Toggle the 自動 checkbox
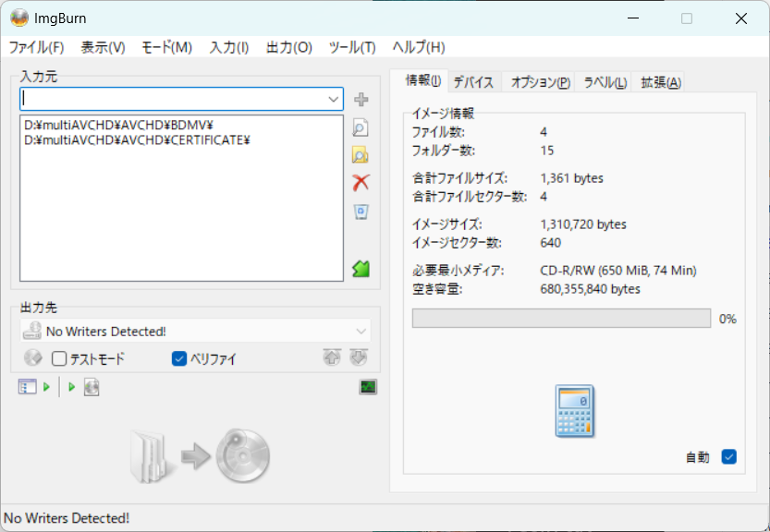770x532 pixels. 728,457
